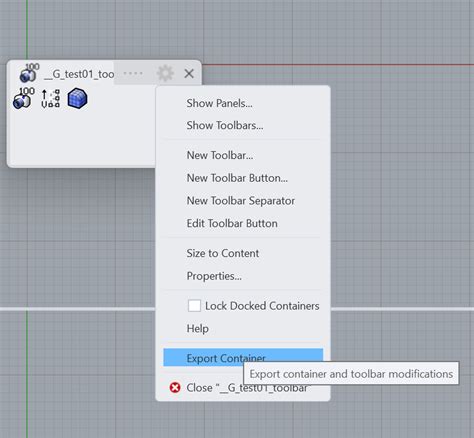Image resolution: width=474 pixels, height=438 pixels.
Task: Enable Lock Docked Containers checkbox
Action: (x=194, y=306)
